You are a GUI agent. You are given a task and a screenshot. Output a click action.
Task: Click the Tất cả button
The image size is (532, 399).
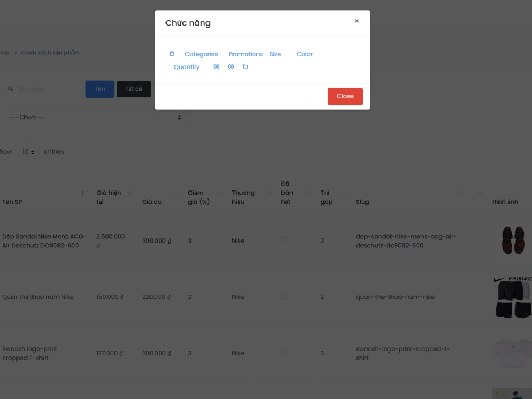tap(134, 89)
